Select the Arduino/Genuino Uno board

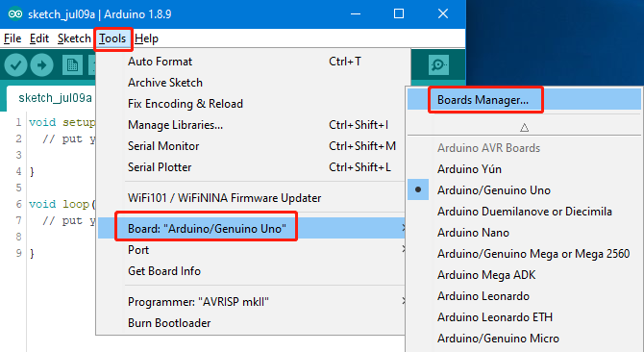coord(524,190)
